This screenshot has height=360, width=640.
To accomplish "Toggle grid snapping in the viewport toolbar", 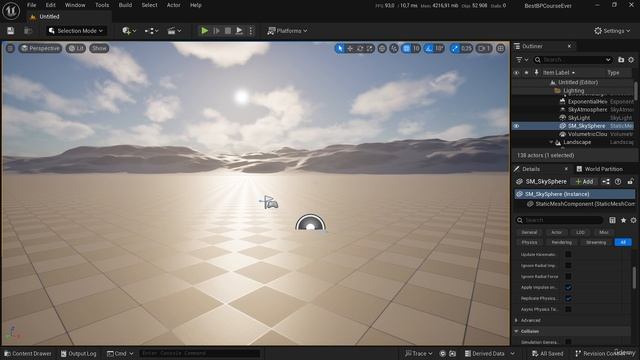I will coord(407,48).
